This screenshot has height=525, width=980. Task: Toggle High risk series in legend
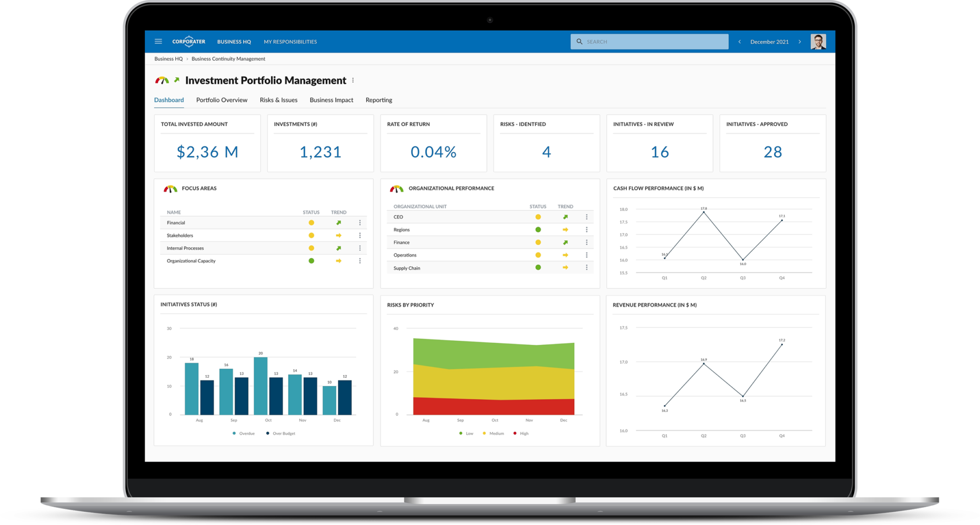pos(521,434)
